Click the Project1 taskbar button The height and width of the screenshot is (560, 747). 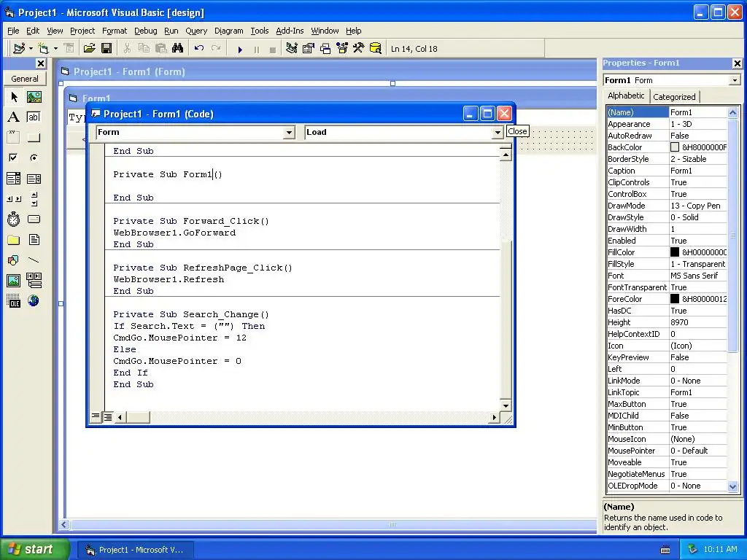click(x=135, y=550)
